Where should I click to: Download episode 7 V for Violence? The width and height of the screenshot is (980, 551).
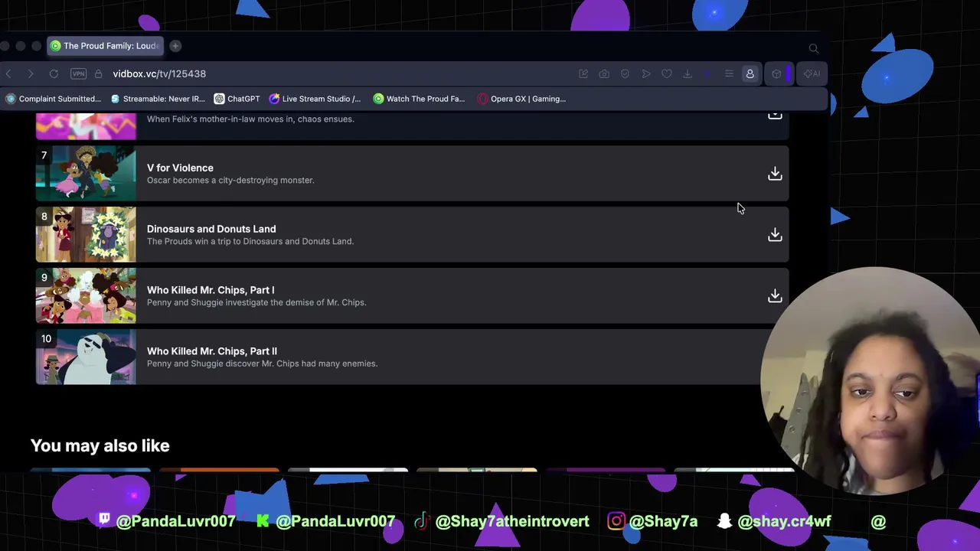click(775, 174)
